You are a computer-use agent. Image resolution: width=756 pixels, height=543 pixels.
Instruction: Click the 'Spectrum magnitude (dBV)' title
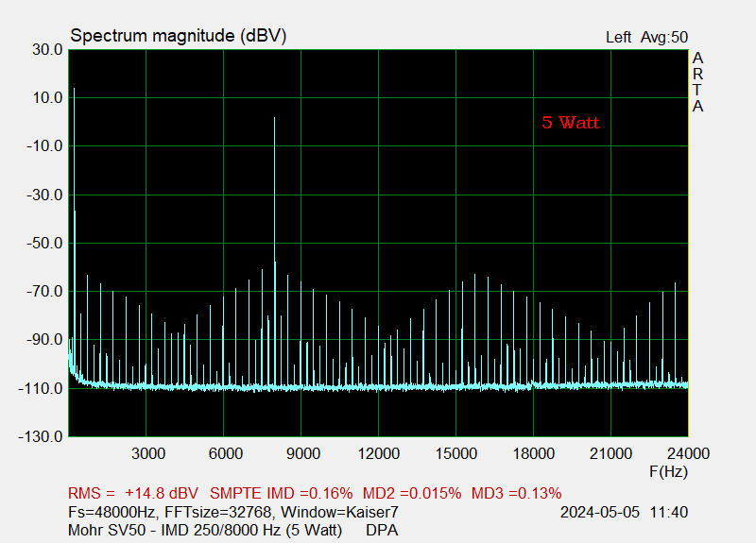point(179,36)
